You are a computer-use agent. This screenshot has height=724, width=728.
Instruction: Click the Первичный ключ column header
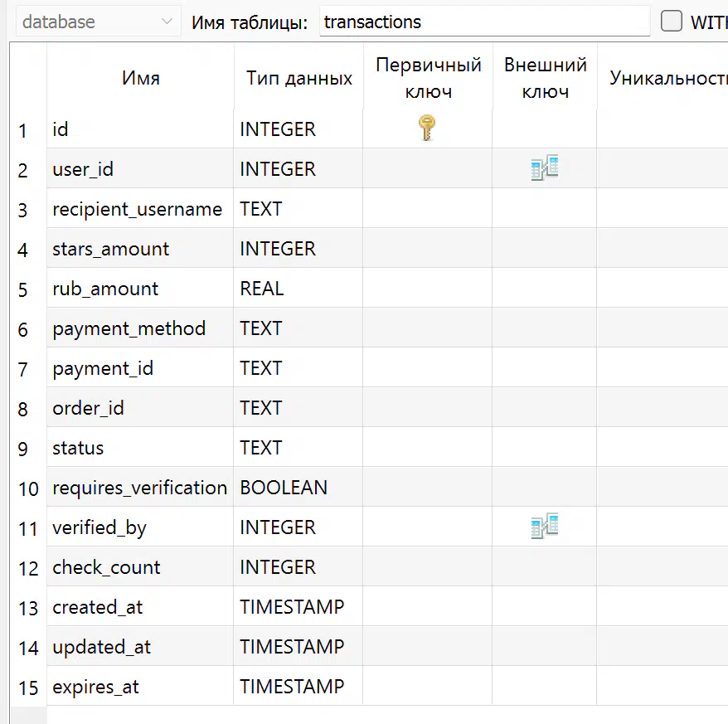pos(428,78)
